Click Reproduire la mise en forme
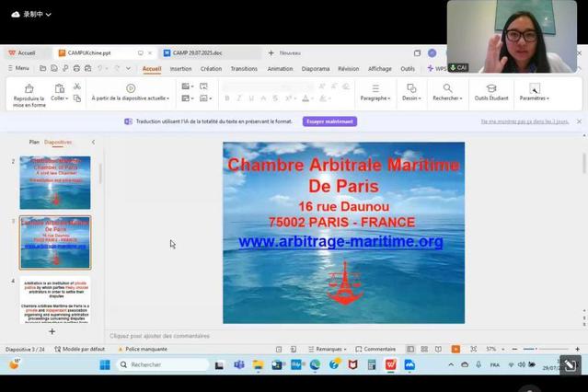588x392 pixels. coord(29,95)
